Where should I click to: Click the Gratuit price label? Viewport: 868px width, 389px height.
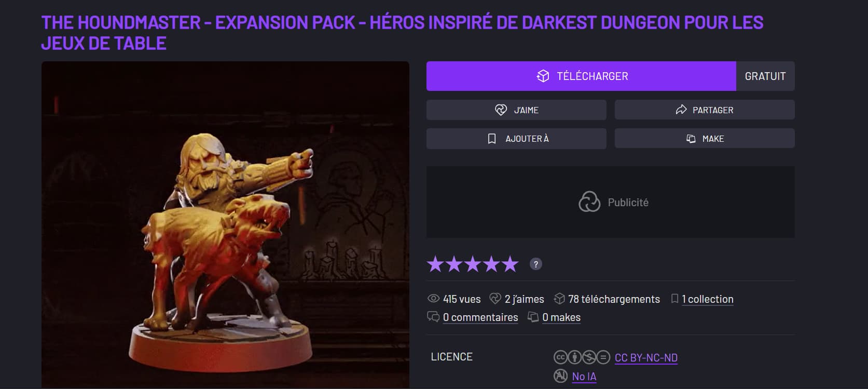pyautogui.click(x=765, y=76)
